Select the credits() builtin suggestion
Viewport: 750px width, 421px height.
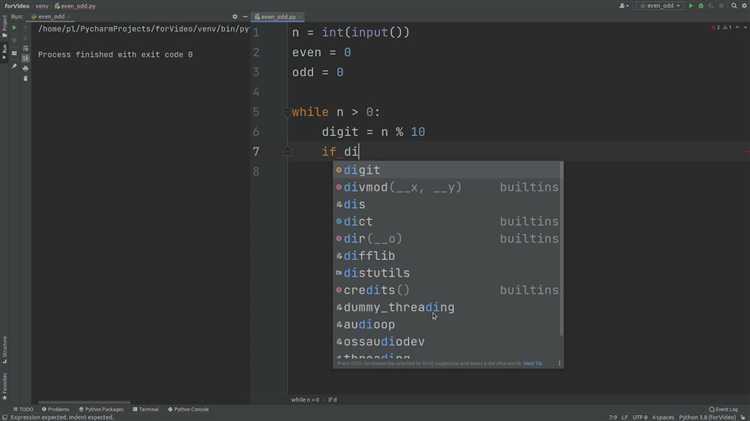[x=448, y=290]
